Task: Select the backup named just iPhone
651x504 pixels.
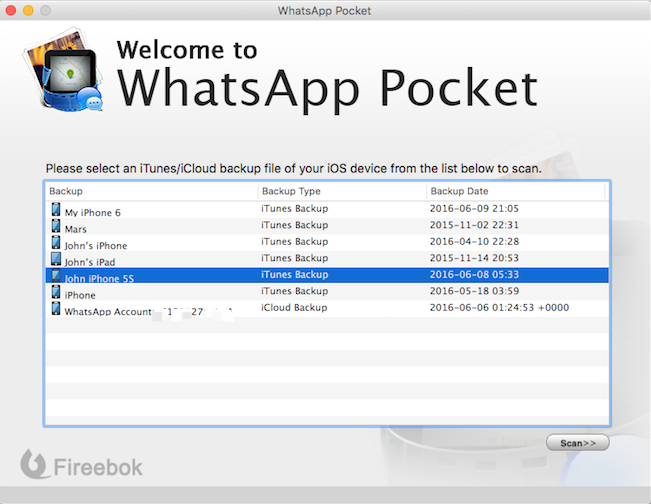Action: tap(80, 295)
